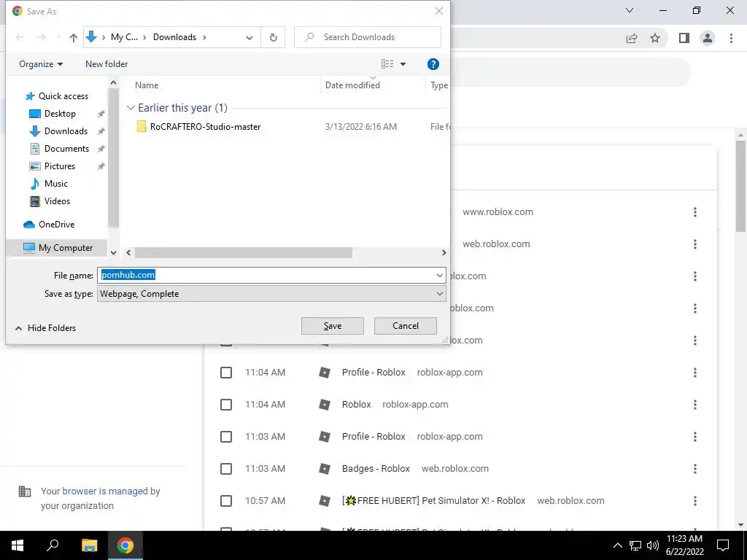Open File Explorer from taskbar
Viewport: 747px width, 560px height.
pos(90,545)
